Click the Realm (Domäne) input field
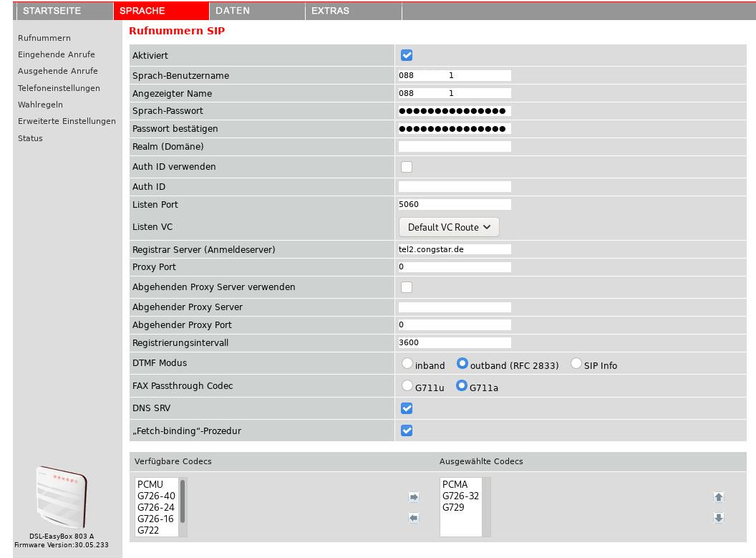 [455, 147]
